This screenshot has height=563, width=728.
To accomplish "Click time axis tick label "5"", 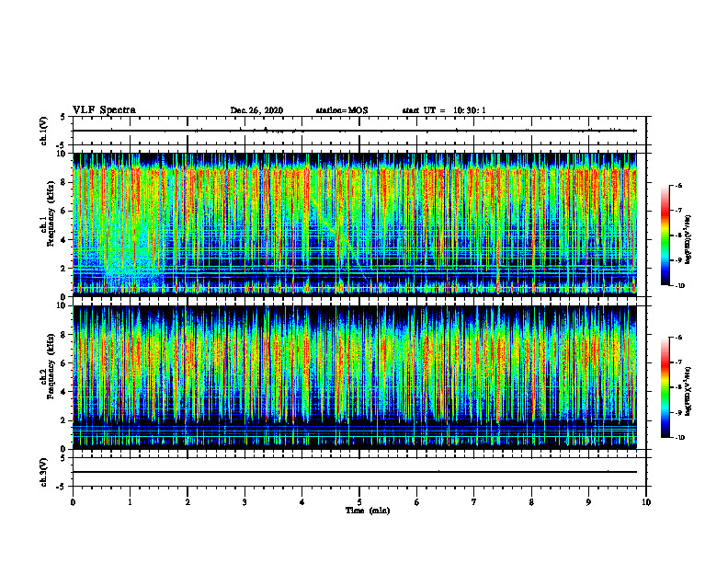I will (x=359, y=502).
